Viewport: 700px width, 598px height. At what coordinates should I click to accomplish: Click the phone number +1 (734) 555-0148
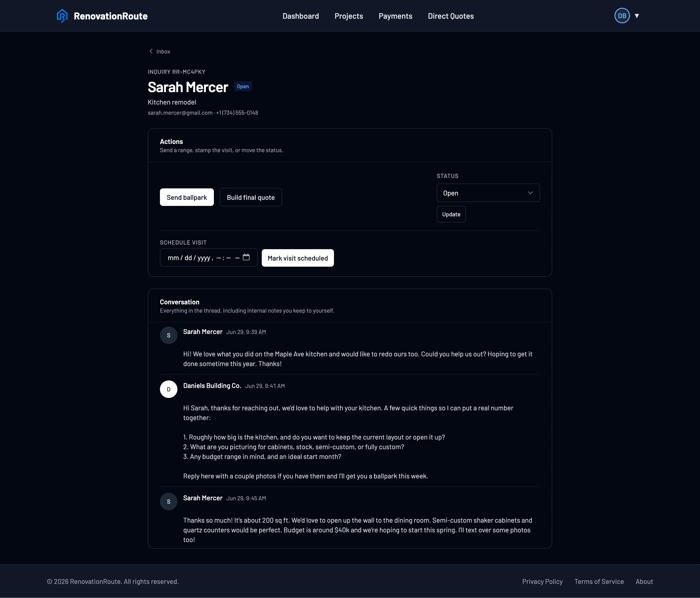click(237, 113)
